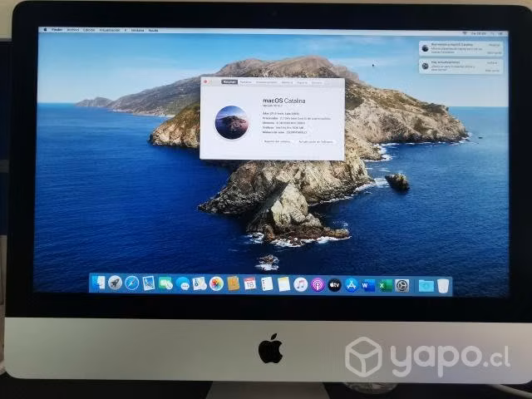Switch to the Soporte tab
This screenshot has width=532, height=399.
click(302, 82)
